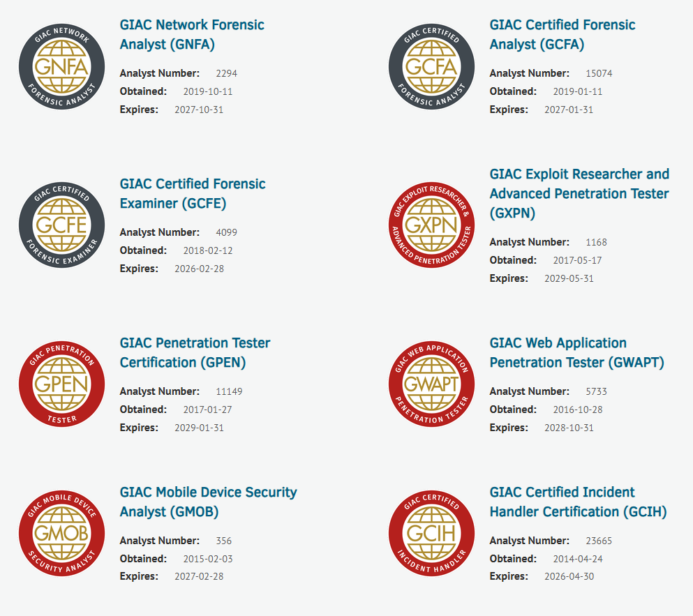Image resolution: width=693 pixels, height=616 pixels.
Task: Select GCIH analyst number 23665
Action: pos(599,541)
